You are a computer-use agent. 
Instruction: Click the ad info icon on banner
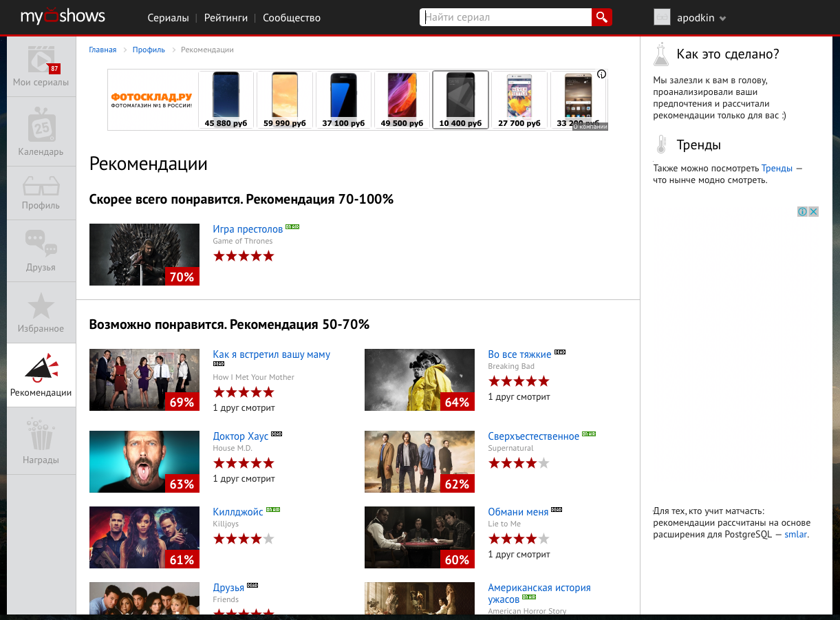coord(602,74)
